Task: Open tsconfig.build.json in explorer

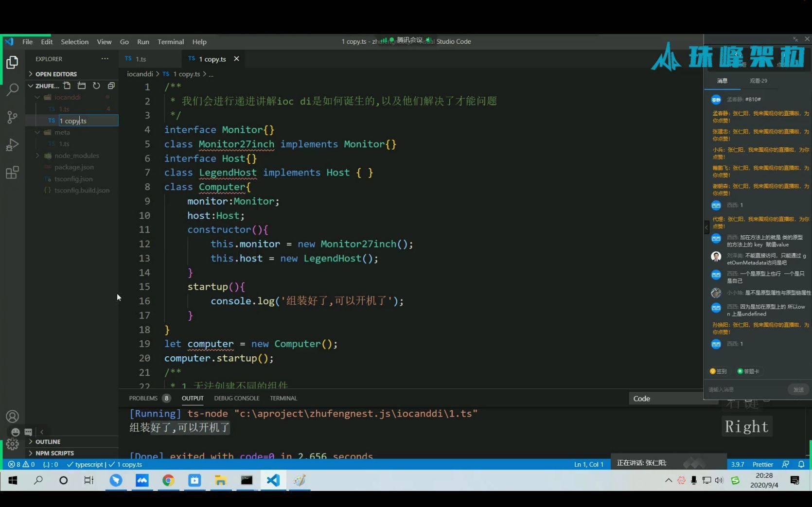Action: pos(72,190)
